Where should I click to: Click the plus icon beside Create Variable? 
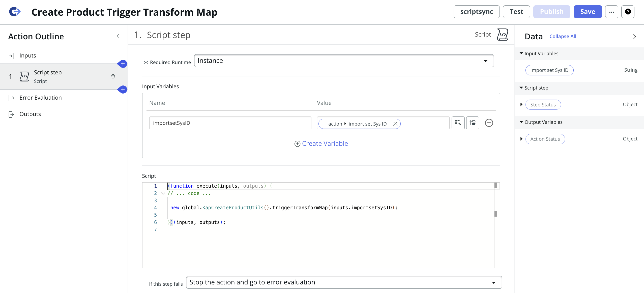(297, 144)
